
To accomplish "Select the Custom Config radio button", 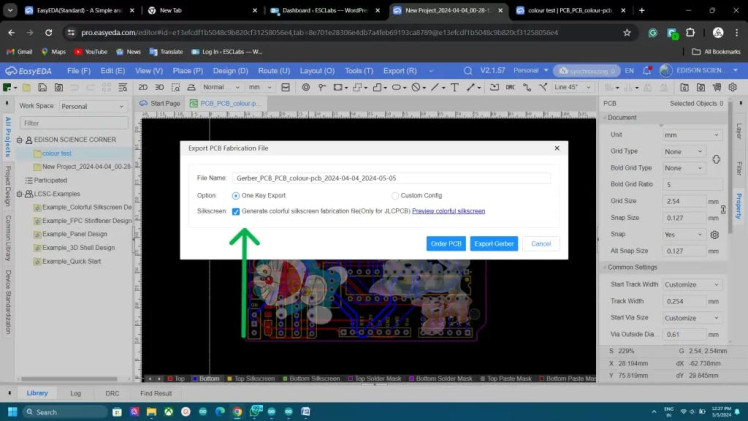I will (394, 195).
